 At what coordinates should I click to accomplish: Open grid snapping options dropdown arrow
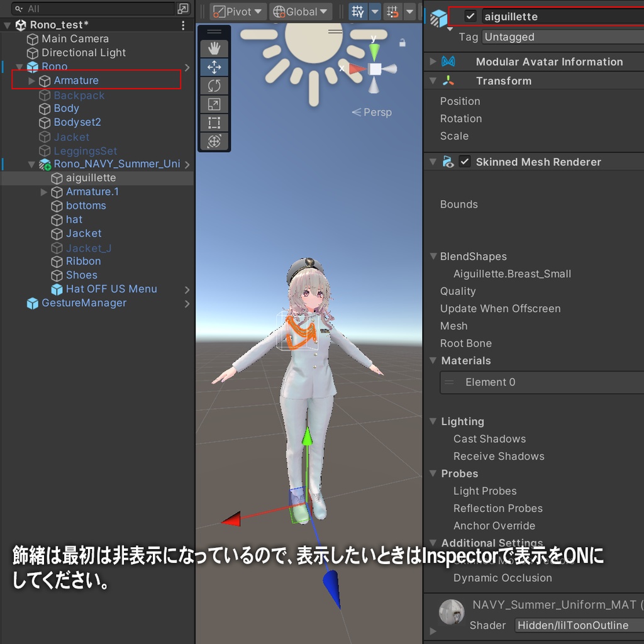(x=409, y=11)
